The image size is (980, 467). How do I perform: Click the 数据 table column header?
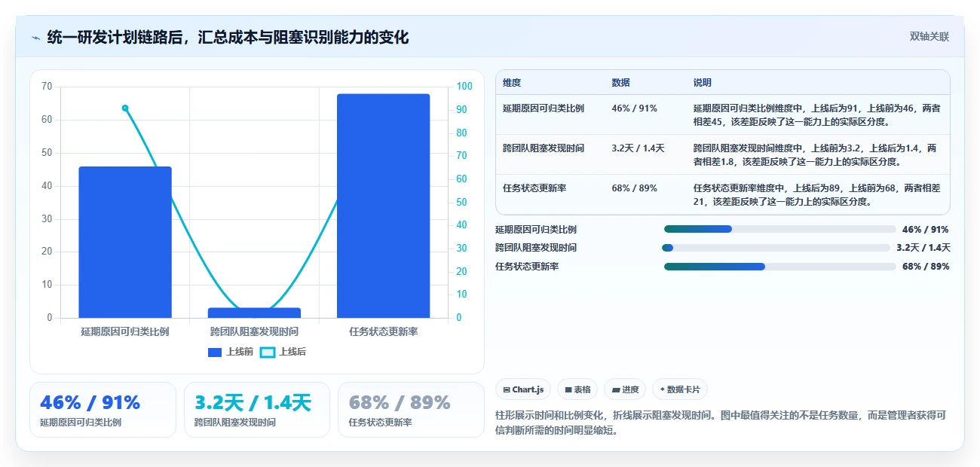tap(620, 83)
